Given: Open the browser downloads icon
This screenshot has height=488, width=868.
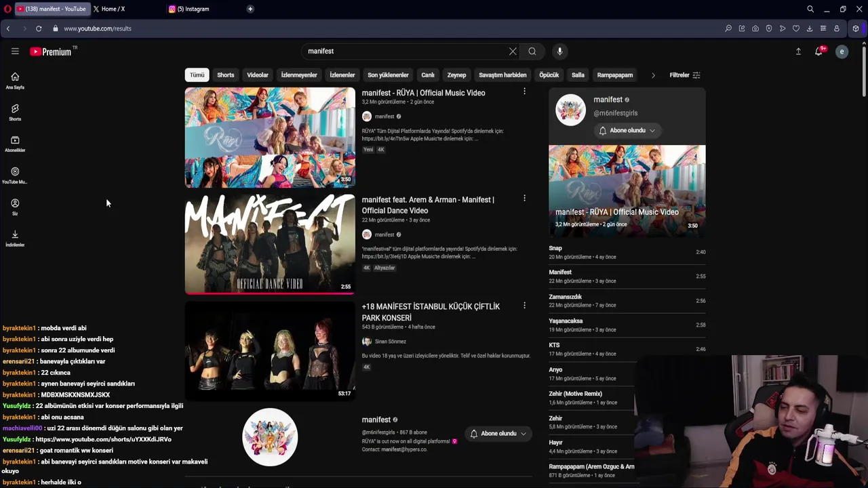Looking at the screenshot, I should (x=810, y=28).
